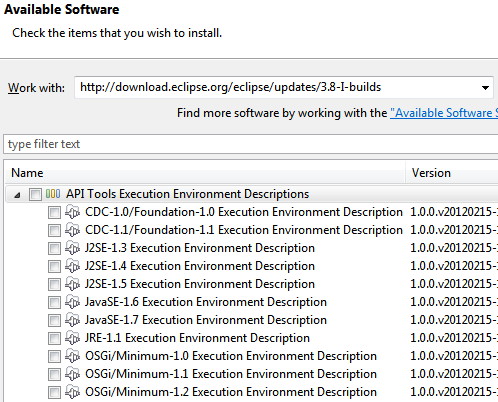This screenshot has width=498, height=402.
Task: Click the version value for OSGi/Minimum-1.2
Action: (454, 392)
